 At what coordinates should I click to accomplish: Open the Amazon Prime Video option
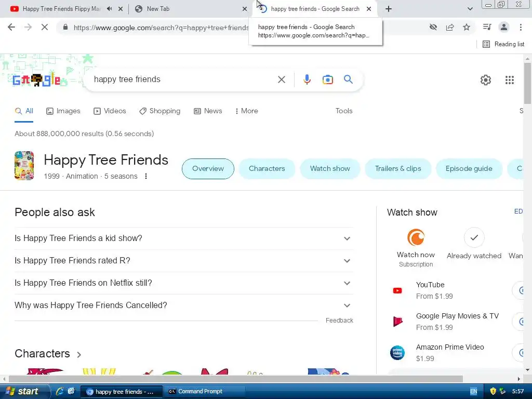tap(455, 353)
